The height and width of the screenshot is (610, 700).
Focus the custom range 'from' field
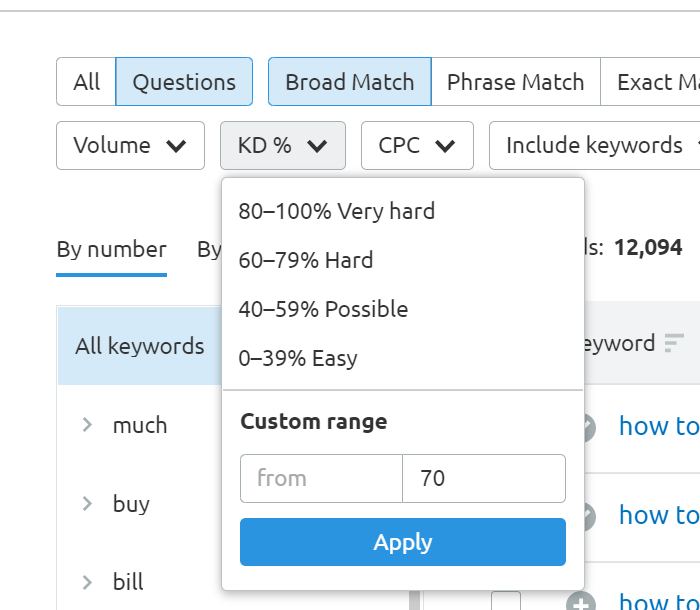pos(321,478)
